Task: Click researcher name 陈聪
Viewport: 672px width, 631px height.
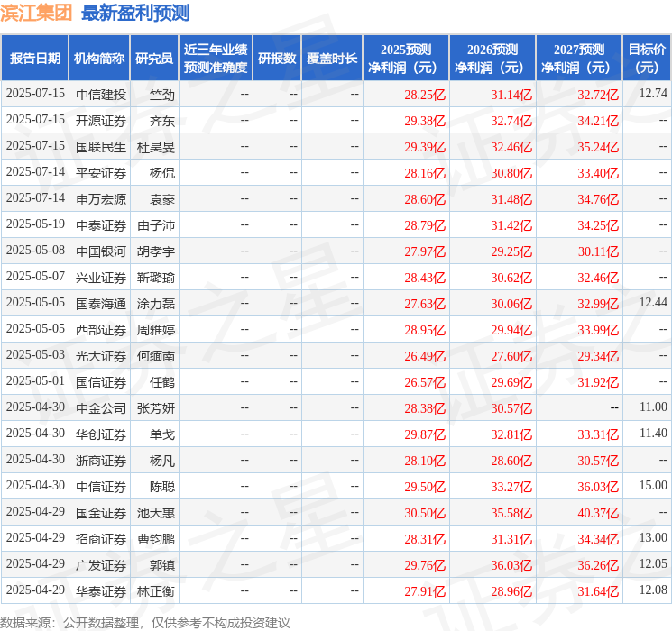Action: point(162,487)
